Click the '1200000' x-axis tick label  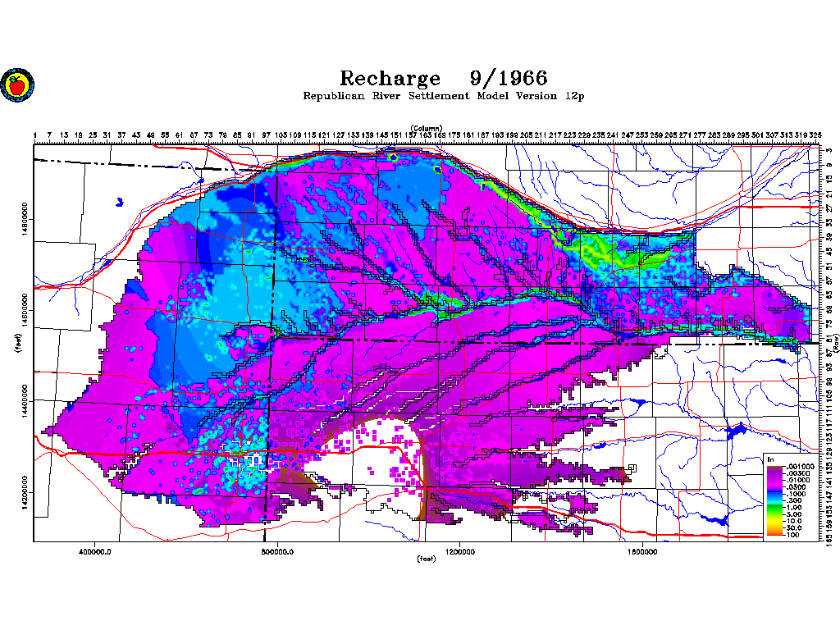[x=460, y=552]
